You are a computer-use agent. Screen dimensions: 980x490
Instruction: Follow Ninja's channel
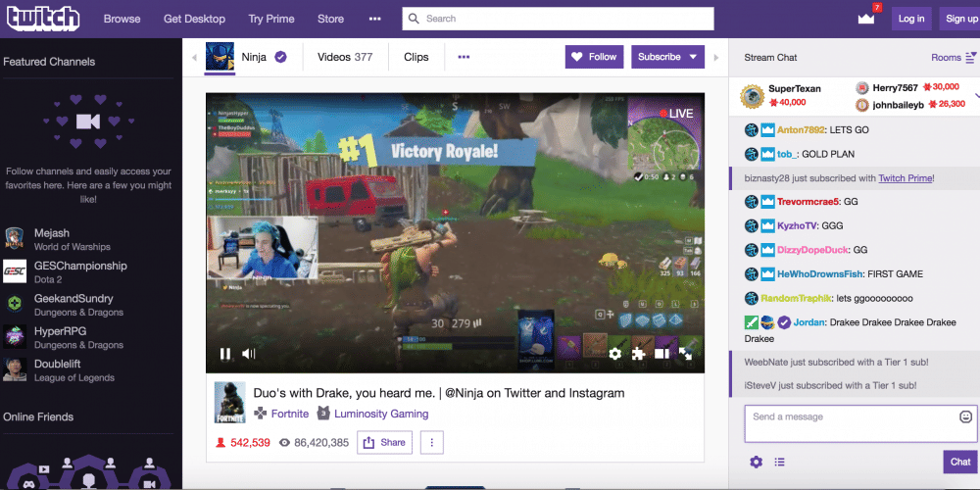click(594, 57)
